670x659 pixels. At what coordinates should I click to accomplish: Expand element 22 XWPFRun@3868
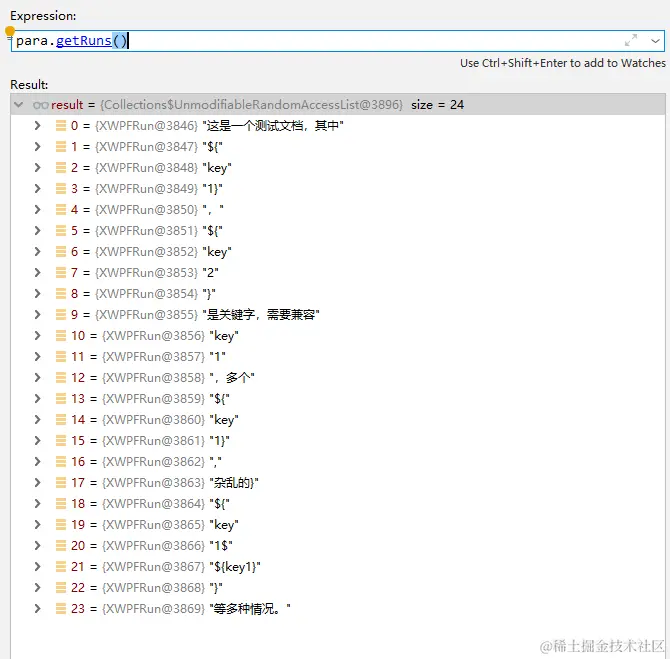tap(38, 587)
